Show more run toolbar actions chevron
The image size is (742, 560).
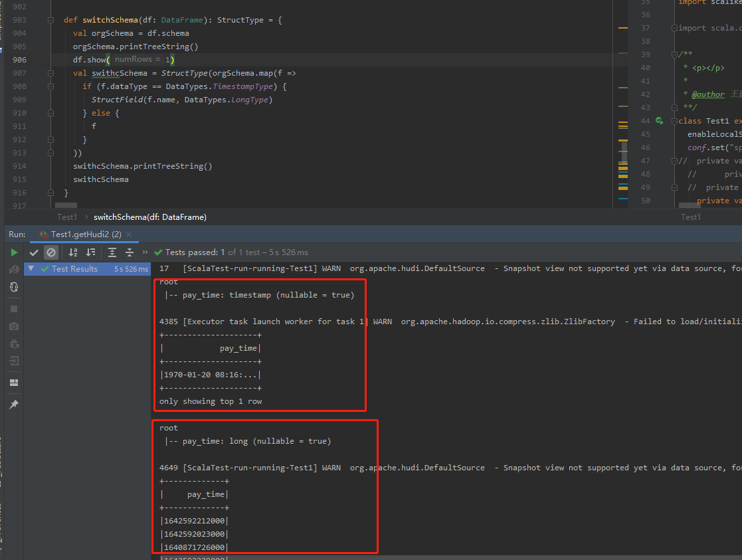click(145, 252)
